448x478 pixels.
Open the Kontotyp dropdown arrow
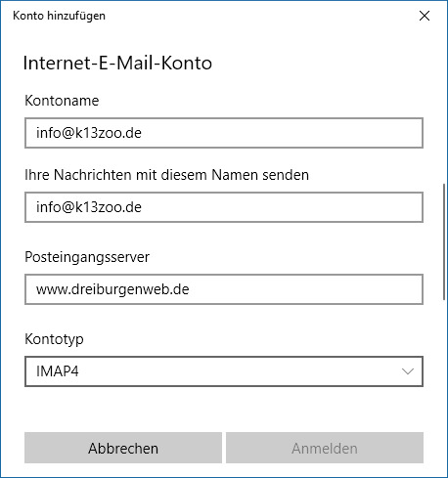[408, 371]
